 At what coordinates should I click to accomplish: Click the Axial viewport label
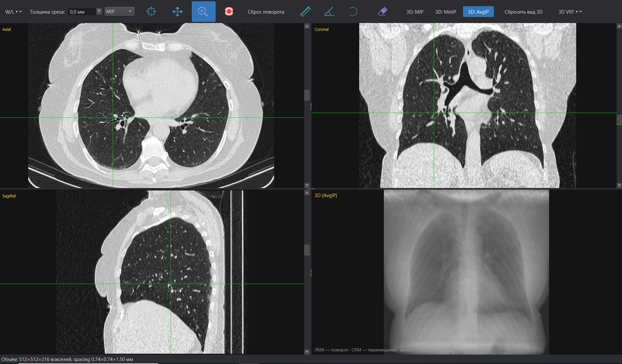coord(7,29)
